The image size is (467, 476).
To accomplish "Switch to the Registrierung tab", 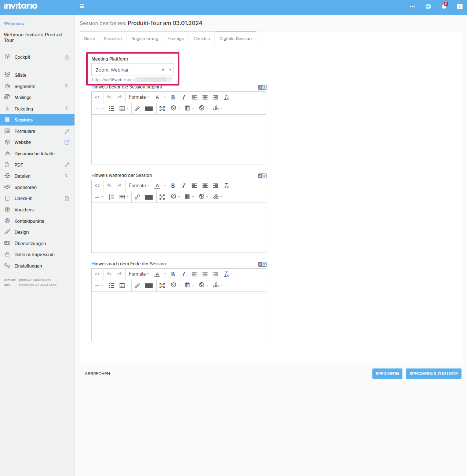I will click(145, 39).
